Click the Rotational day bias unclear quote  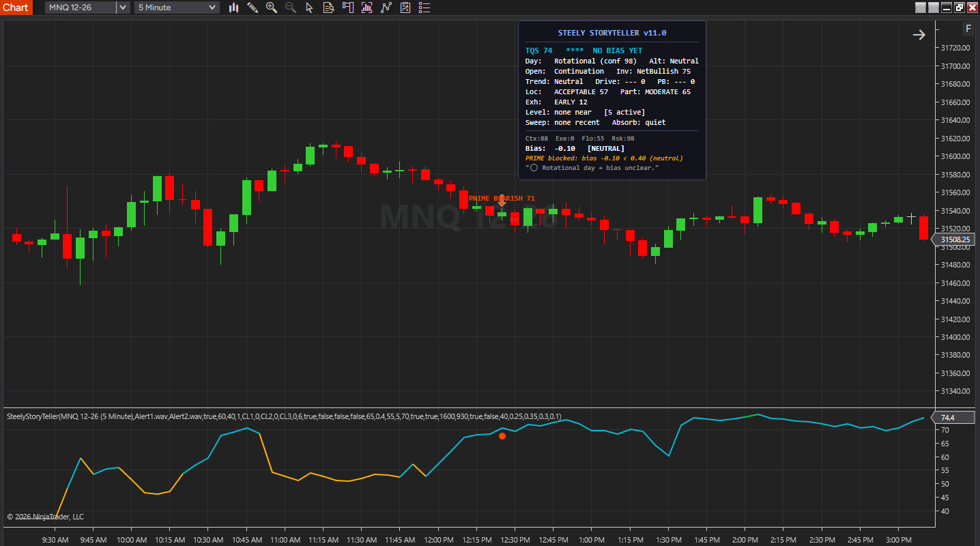coord(592,167)
